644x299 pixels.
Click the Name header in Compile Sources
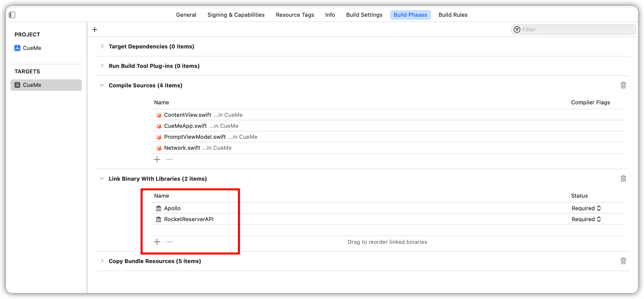[x=162, y=103]
